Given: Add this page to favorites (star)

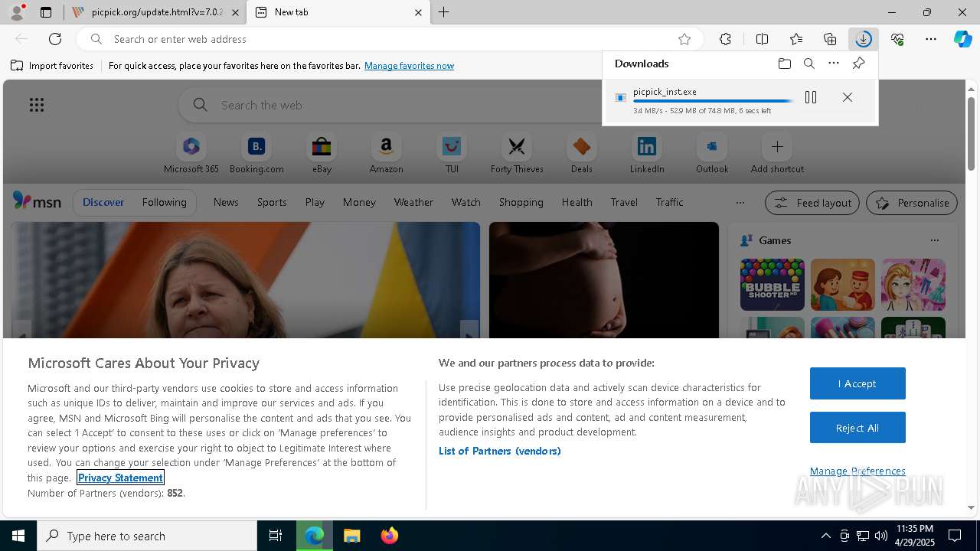Looking at the screenshot, I should (x=684, y=39).
